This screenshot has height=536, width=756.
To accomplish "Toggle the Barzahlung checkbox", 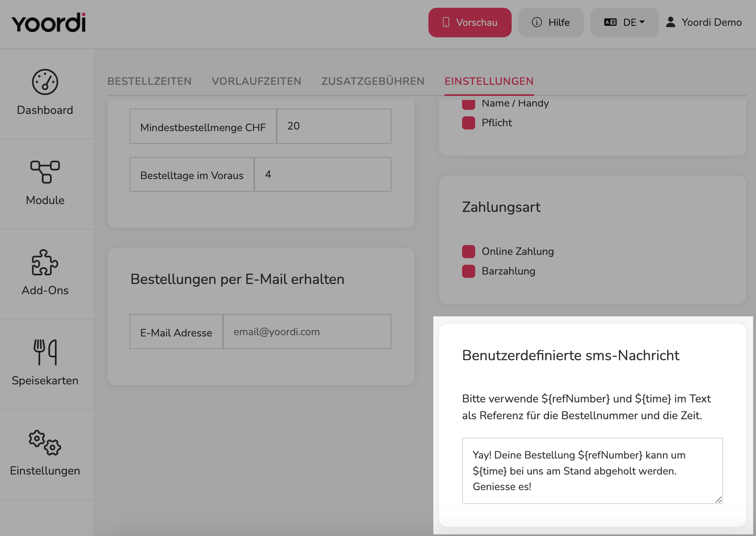I will 469,271.
